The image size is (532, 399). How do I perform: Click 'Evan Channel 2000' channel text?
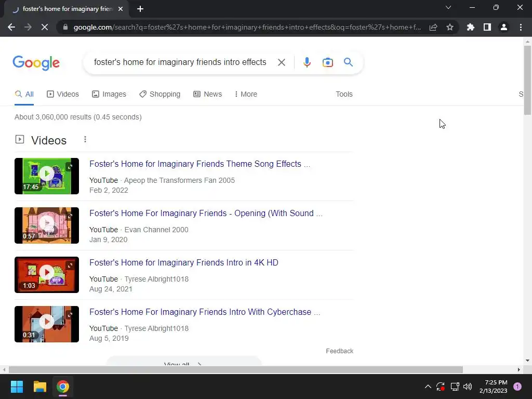156,230
